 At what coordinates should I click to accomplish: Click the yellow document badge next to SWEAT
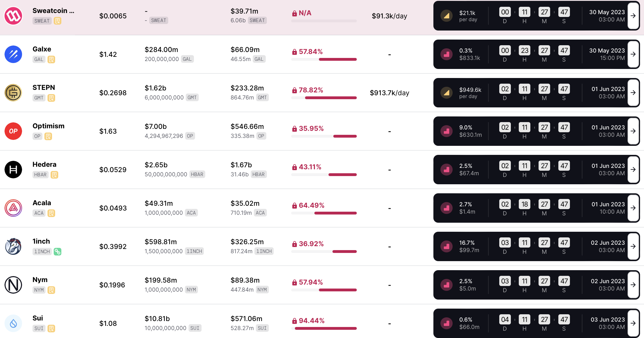pyautogui.click(x=58, y=21)
